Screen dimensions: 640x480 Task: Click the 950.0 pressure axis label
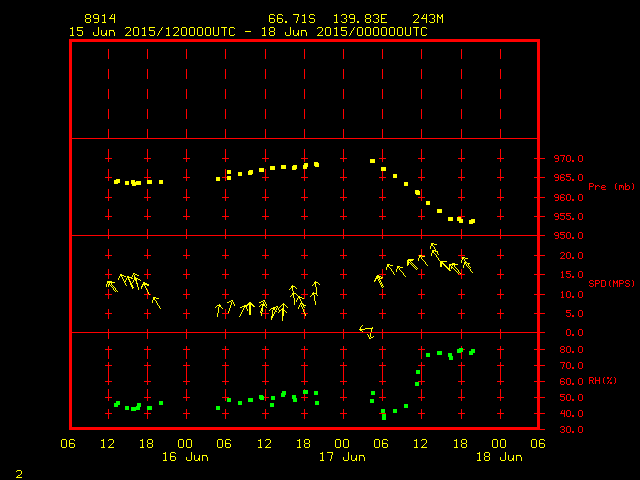(569, 236)
